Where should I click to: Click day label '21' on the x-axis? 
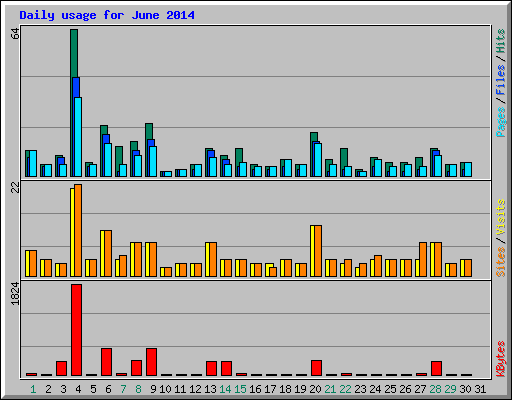coord(330,389)
